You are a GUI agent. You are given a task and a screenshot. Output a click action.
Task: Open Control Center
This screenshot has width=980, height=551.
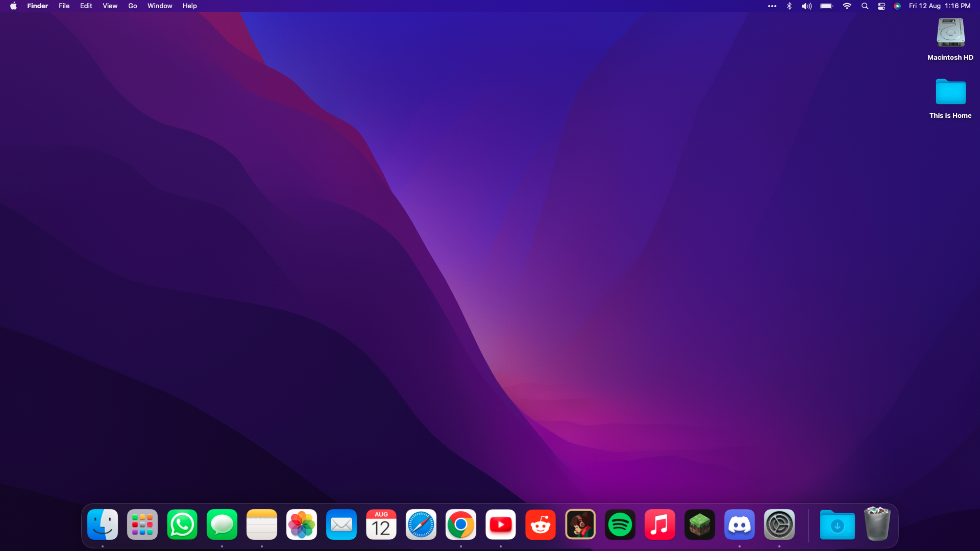pyautogui.click(x=881, y=6)
